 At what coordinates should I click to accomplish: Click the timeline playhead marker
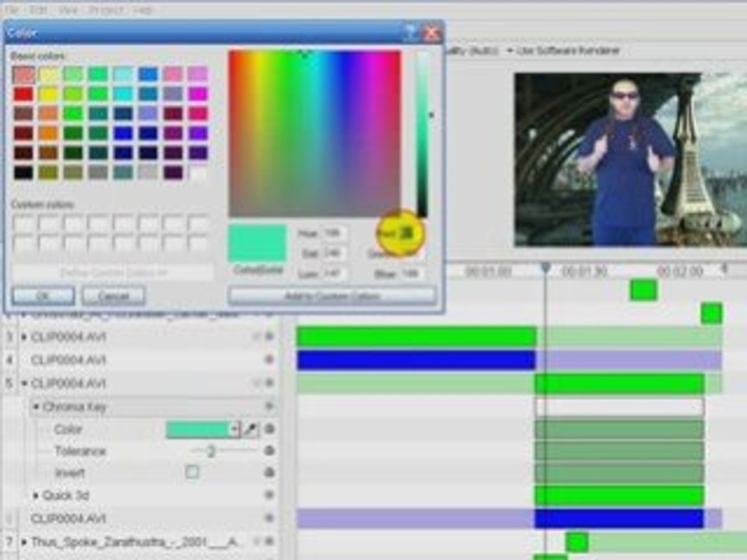coord(546,268)
